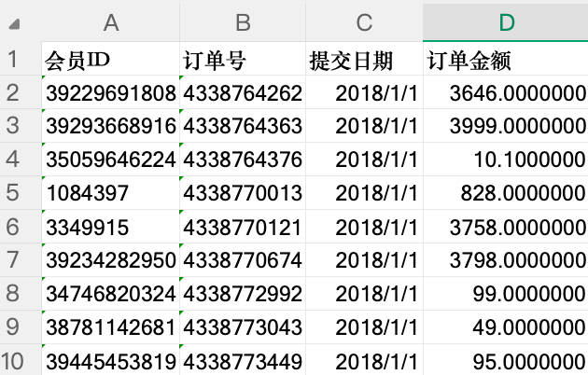This screenshot has height=375, width=588.
Task: Select cell with member ID 3349915
Action: tap(111, 227)
